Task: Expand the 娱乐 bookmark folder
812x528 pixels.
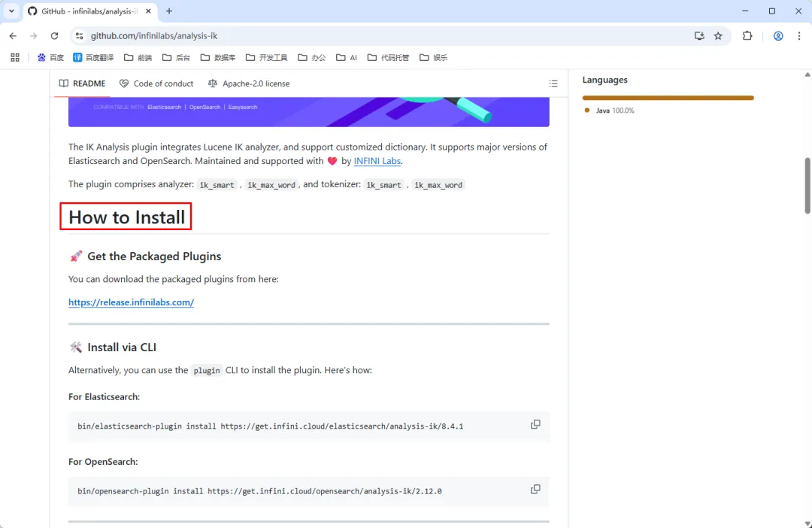Action: click(x=434, y=57)
